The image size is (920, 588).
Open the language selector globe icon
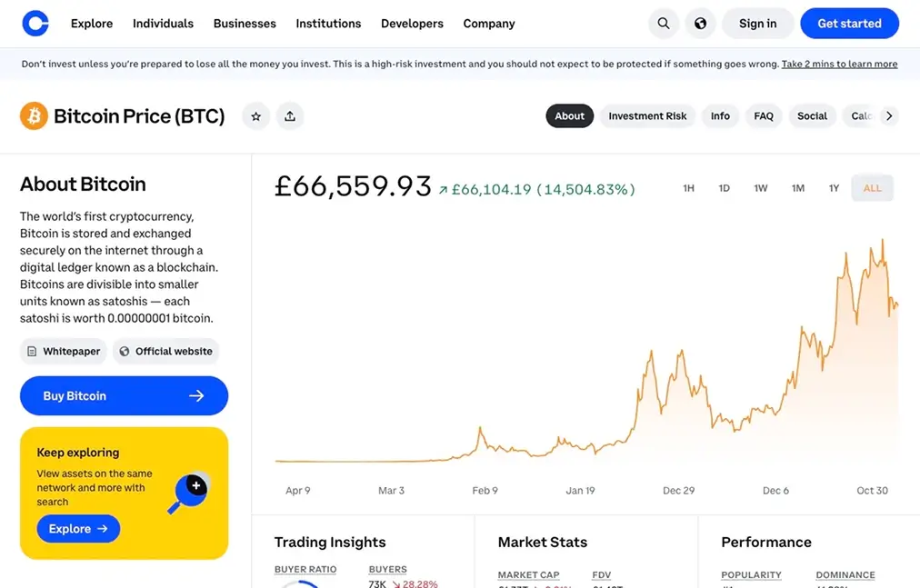[699, 23]
